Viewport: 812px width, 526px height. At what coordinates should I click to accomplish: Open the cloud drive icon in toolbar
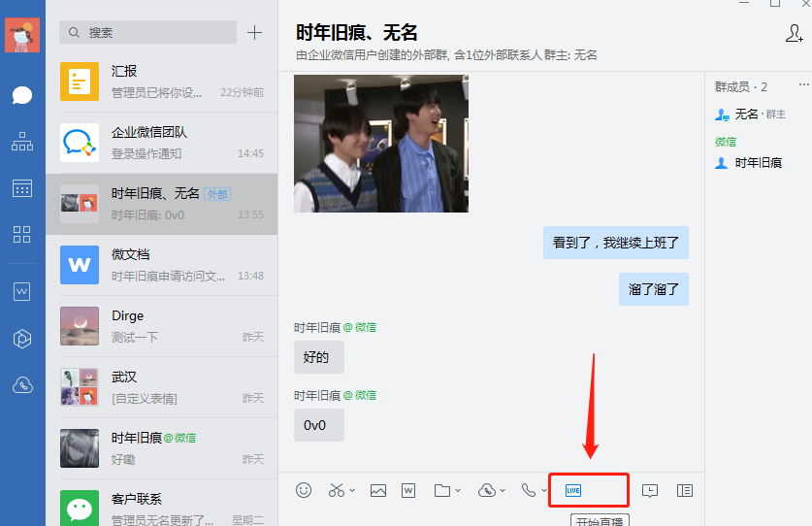pyautogui.click(x=487, y=490)
